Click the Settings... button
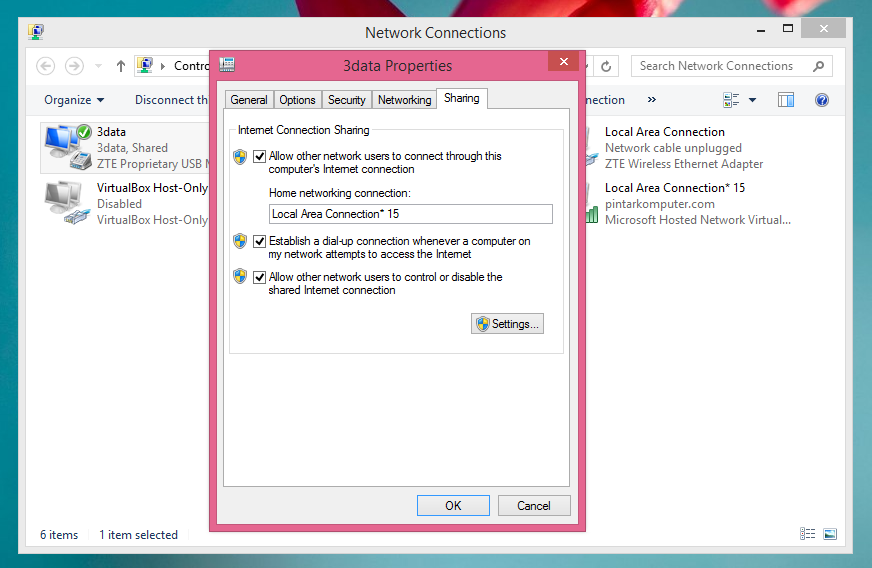This screenshot has height=568, width=872. pyautogui.click(x=507, y=324)
